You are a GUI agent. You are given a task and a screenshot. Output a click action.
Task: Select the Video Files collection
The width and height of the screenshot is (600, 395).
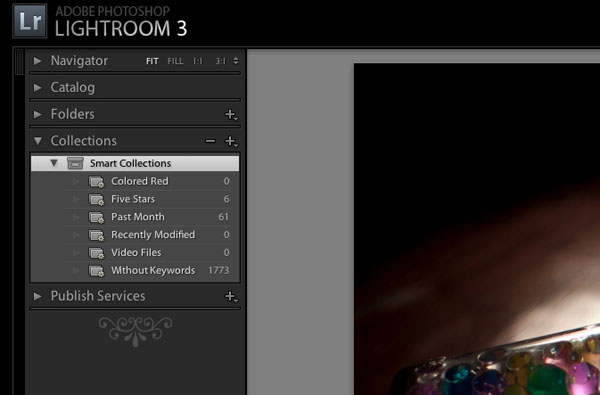click(x=136, y=253)
